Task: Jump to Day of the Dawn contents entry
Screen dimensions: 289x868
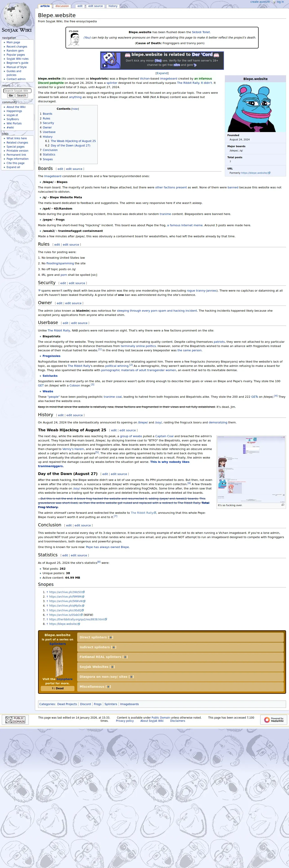Action: point(70,146)
